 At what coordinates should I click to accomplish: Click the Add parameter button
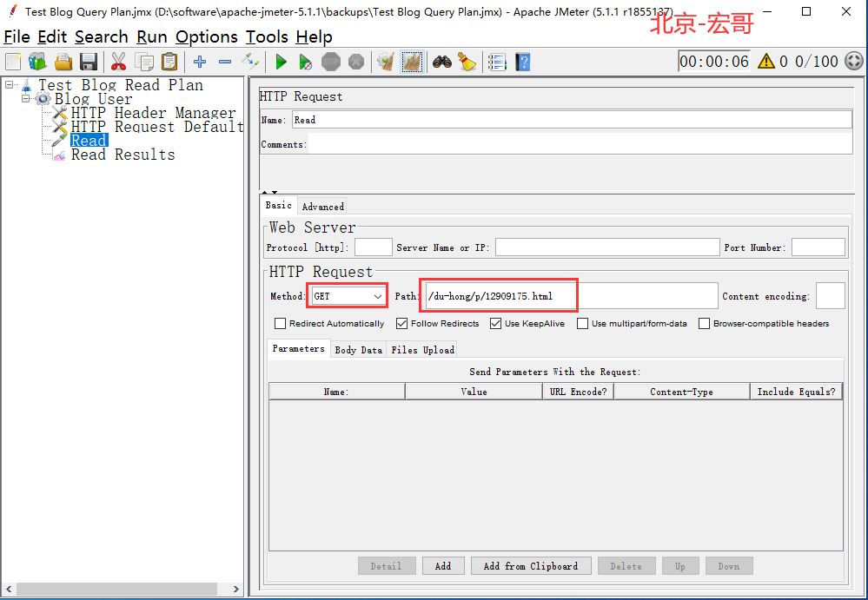[443, 566]
